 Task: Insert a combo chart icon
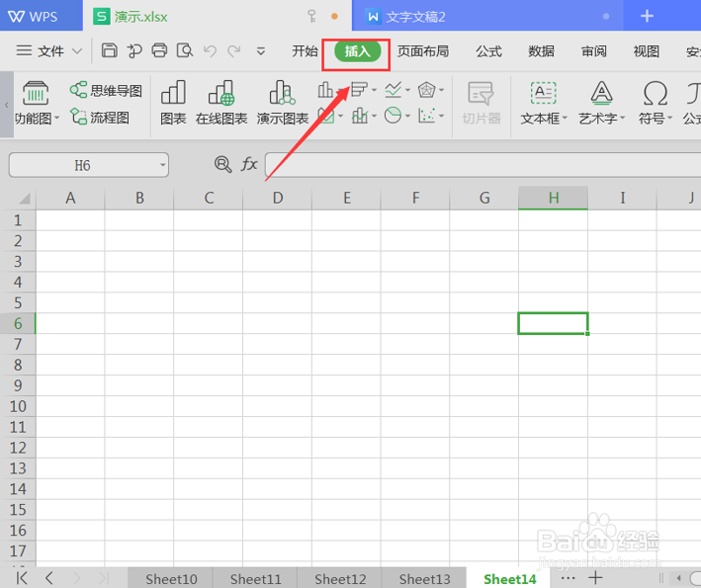(360, 116)
